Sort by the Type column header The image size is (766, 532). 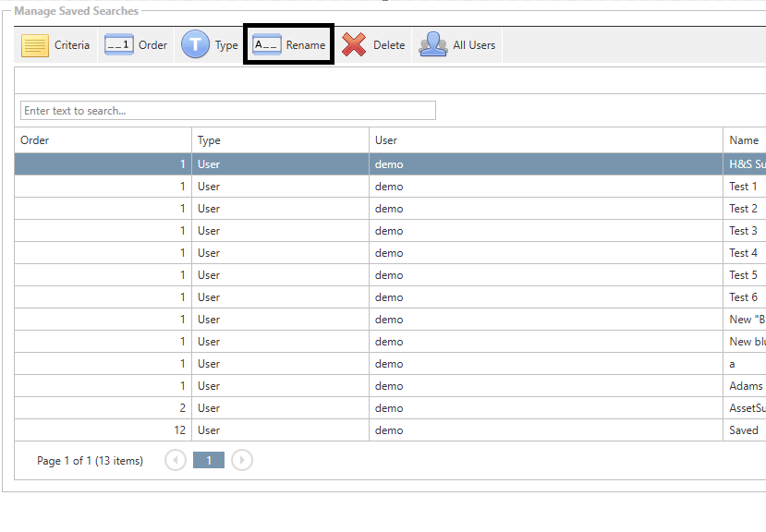click(280, 140)
